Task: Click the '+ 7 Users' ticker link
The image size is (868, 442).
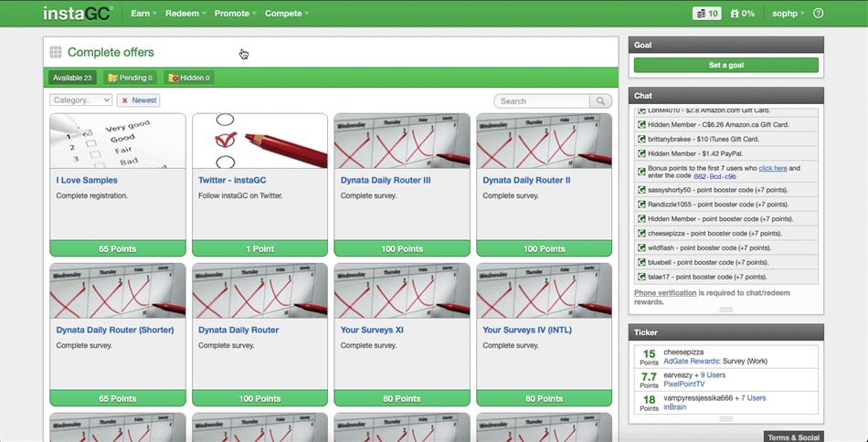Action: [x=754, y=398]
